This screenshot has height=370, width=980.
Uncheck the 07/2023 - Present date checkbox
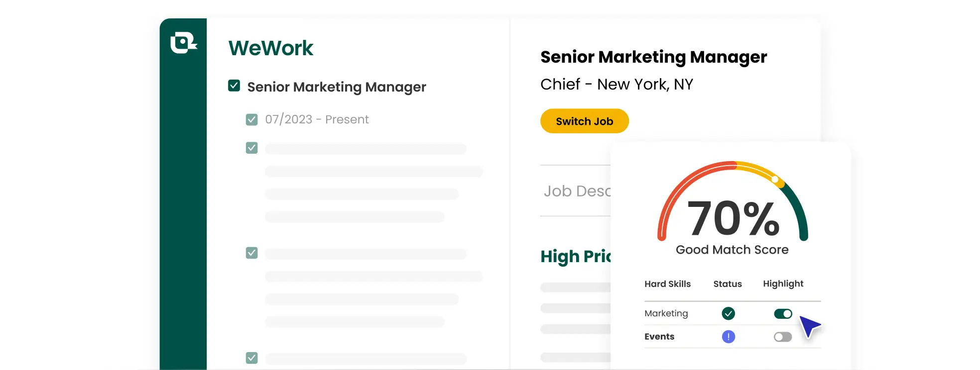coord(251,119)
